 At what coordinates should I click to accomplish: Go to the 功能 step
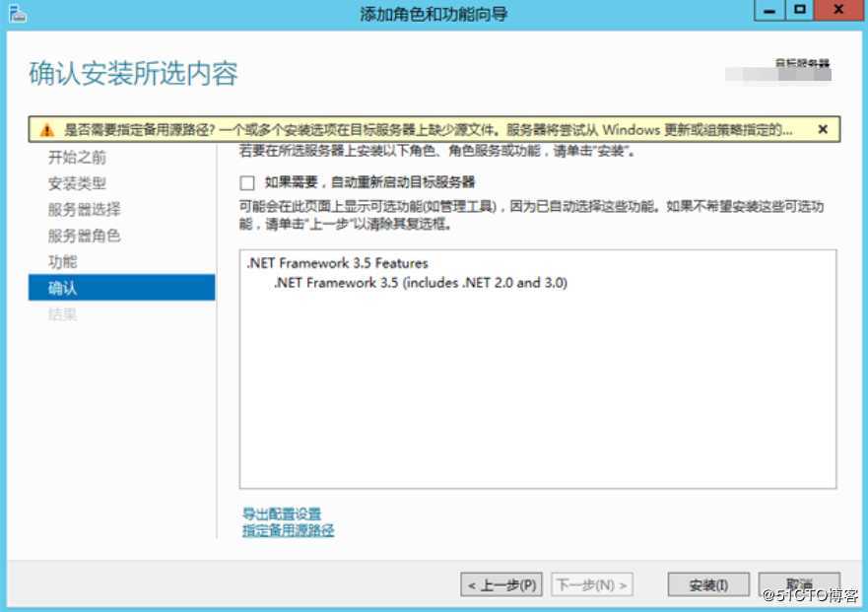pos(61,261)
